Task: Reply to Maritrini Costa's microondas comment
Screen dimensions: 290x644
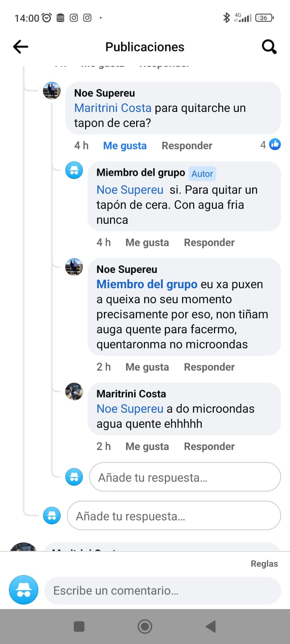Action: (x=209, y=446)
